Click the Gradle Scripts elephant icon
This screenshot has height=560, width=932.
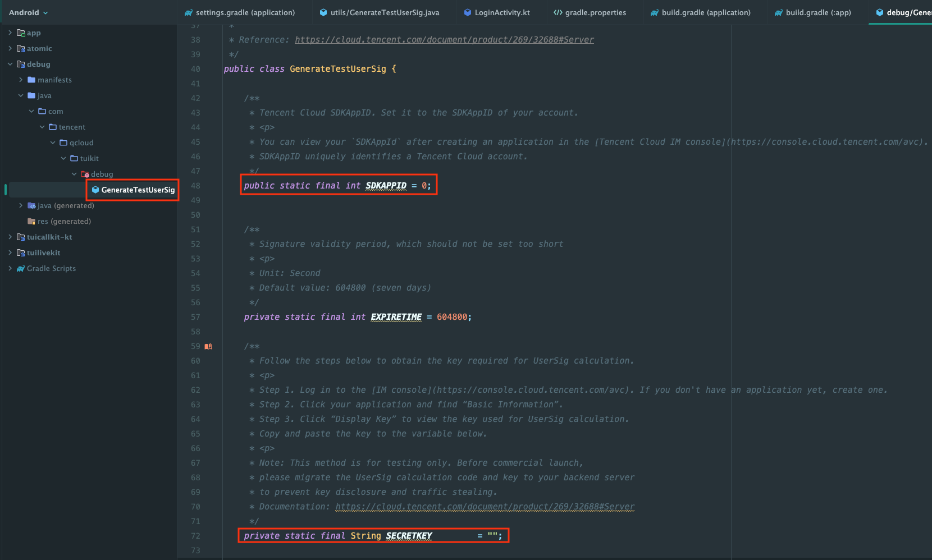tap(21, 269)
